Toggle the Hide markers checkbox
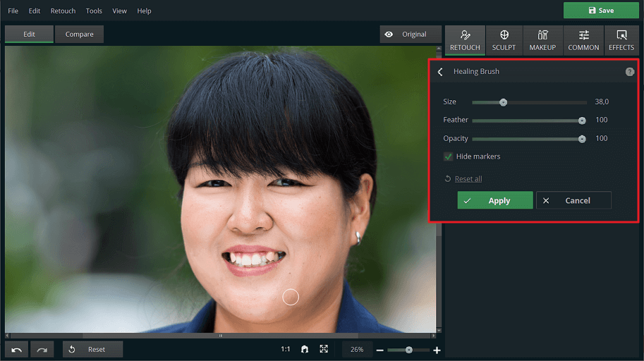Image resolution: width=644 pixels, height=361 pixels. [448, 157]
